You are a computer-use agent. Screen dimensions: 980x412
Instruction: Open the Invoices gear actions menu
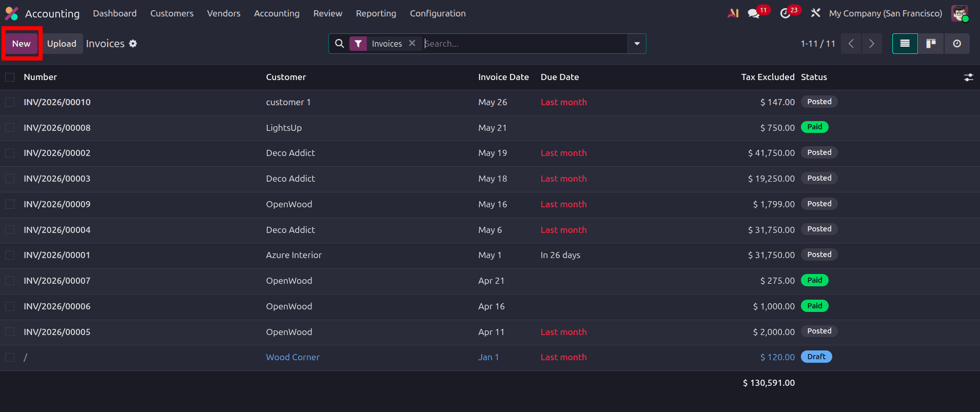[x=133, y=44]
